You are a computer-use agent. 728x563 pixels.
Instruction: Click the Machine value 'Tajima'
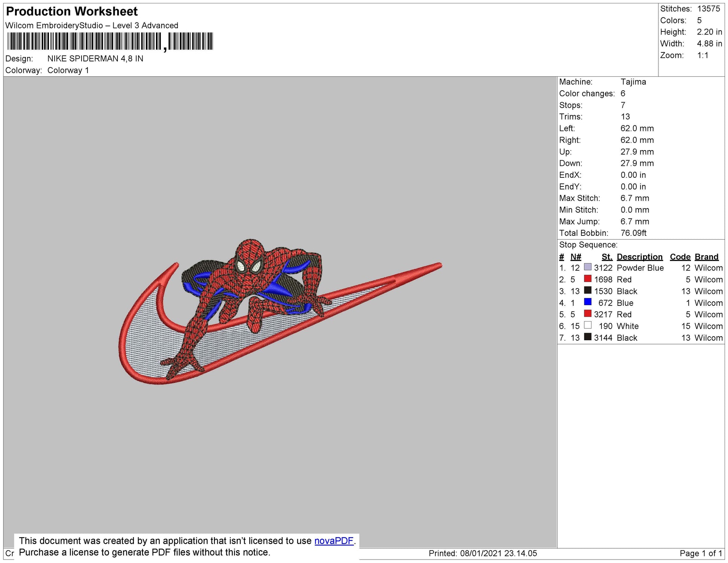click(x=633, y=82)
